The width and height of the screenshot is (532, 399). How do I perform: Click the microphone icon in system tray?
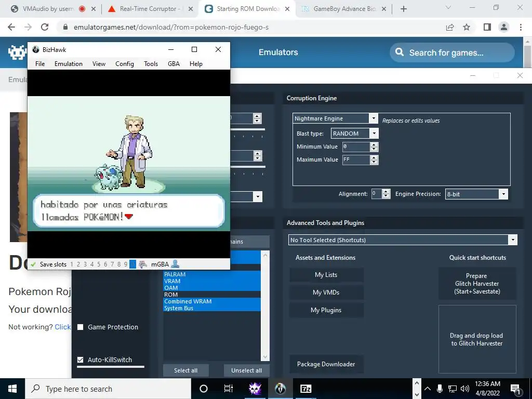point(440,389)
